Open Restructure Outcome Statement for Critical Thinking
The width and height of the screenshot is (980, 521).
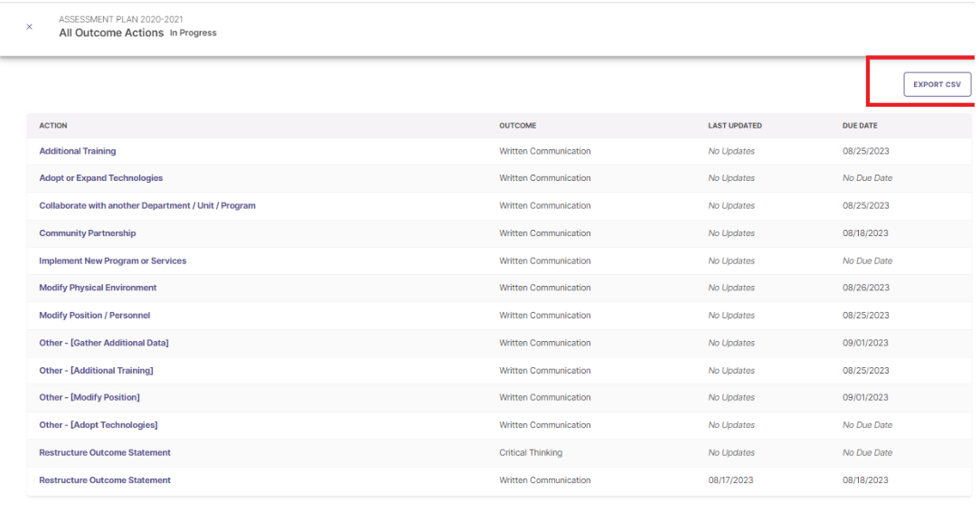pyautogui.click(x=105, y=452)
